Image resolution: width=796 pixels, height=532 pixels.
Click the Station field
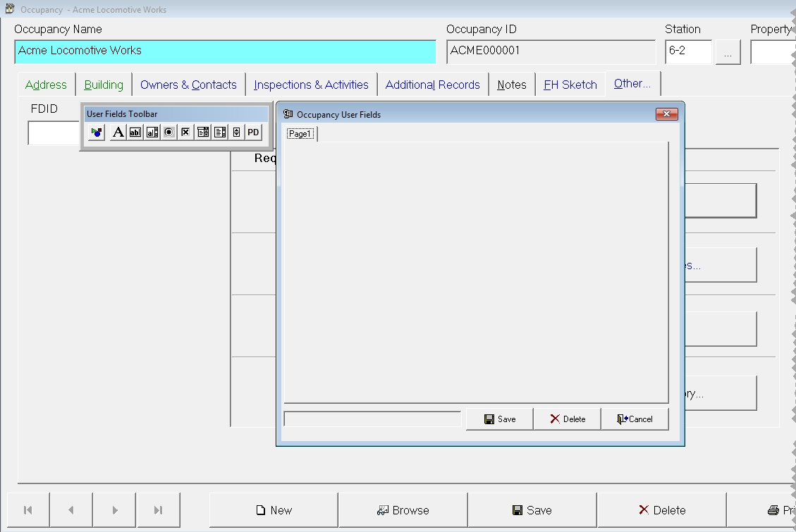[688, 51]
